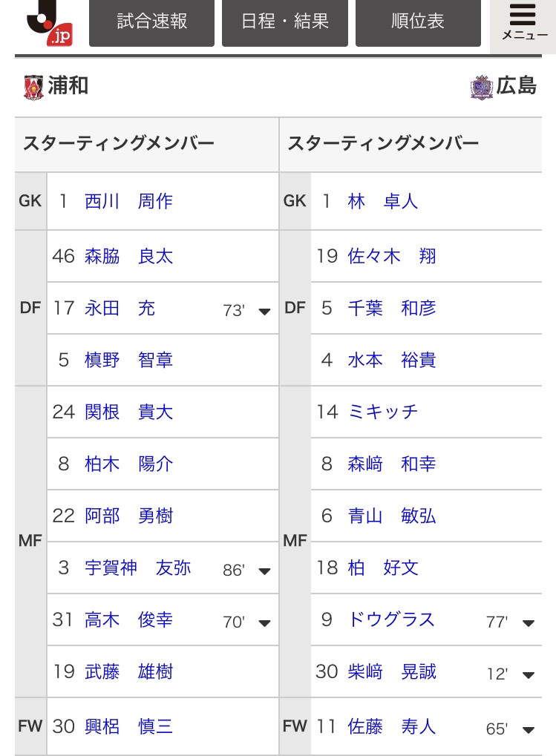Go to 日程・結果 tab
556x756 pixels.
tap(285, 22)
